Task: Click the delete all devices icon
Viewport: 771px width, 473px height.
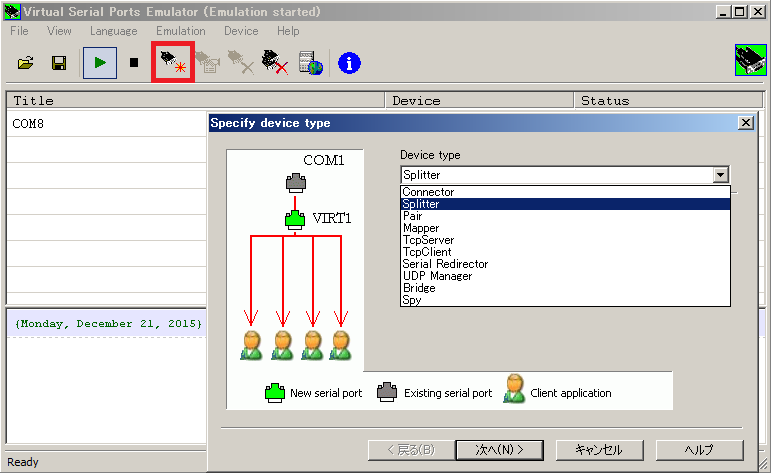Action: click(275, 63)
